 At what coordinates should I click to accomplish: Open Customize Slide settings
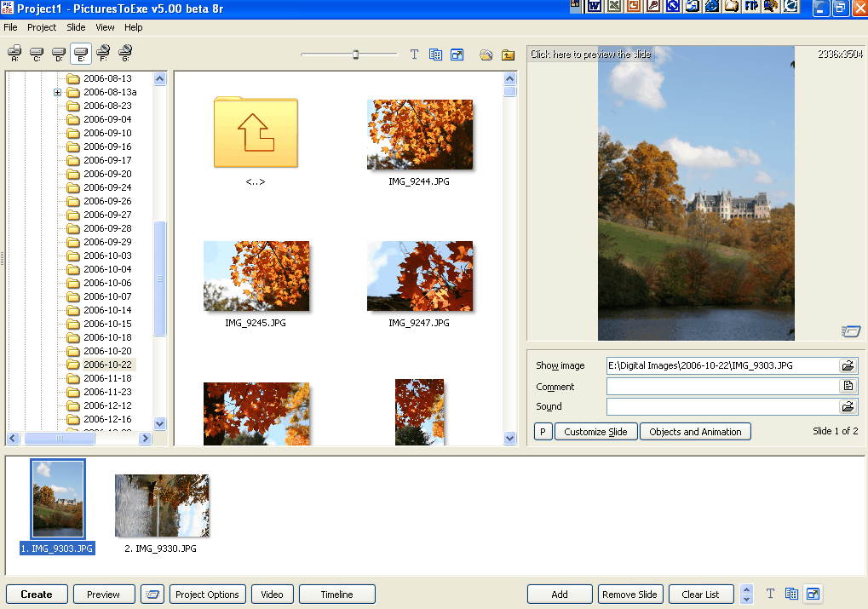click(x=595, y=432)
